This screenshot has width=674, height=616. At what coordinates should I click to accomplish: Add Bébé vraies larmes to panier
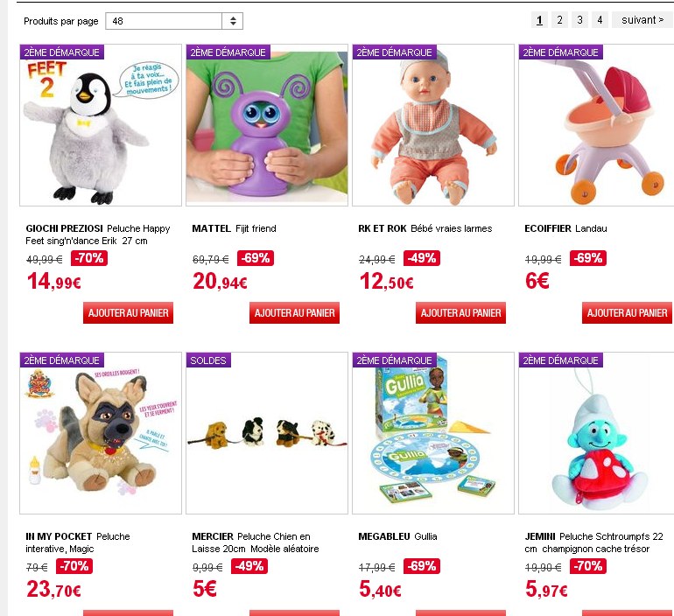pyautogui.click(x=460, y=312)
